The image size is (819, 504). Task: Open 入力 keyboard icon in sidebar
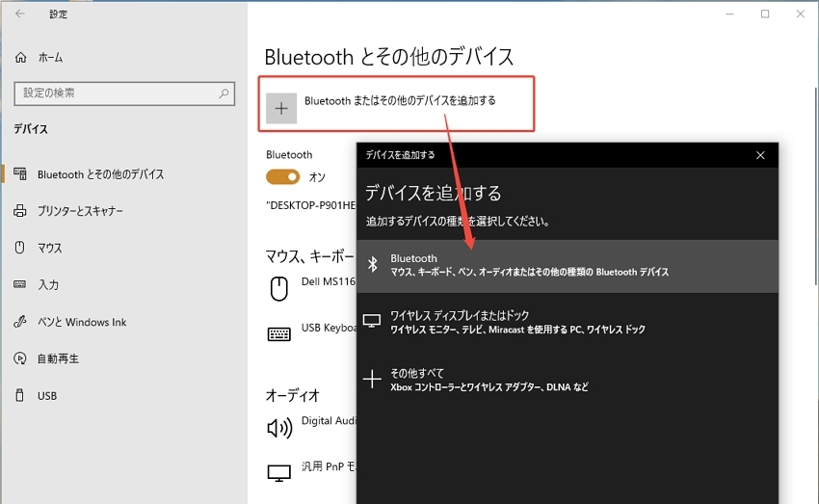20,284
